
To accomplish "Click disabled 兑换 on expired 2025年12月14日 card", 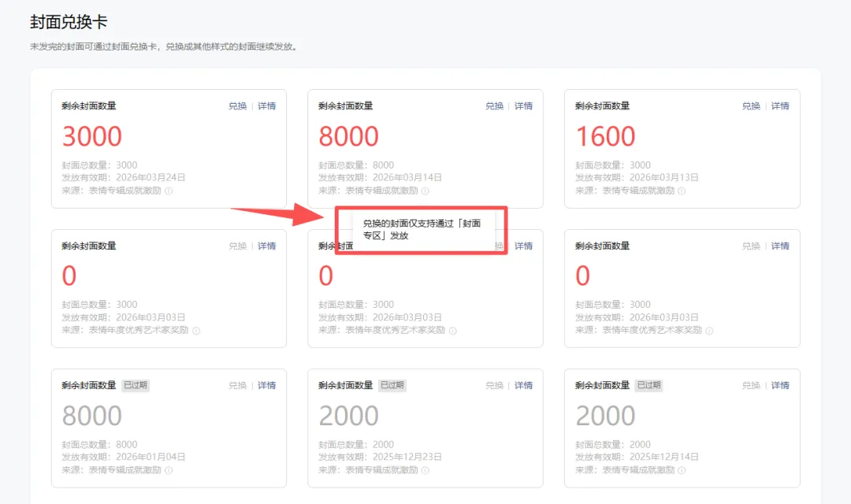I will [x=751, y=385].
